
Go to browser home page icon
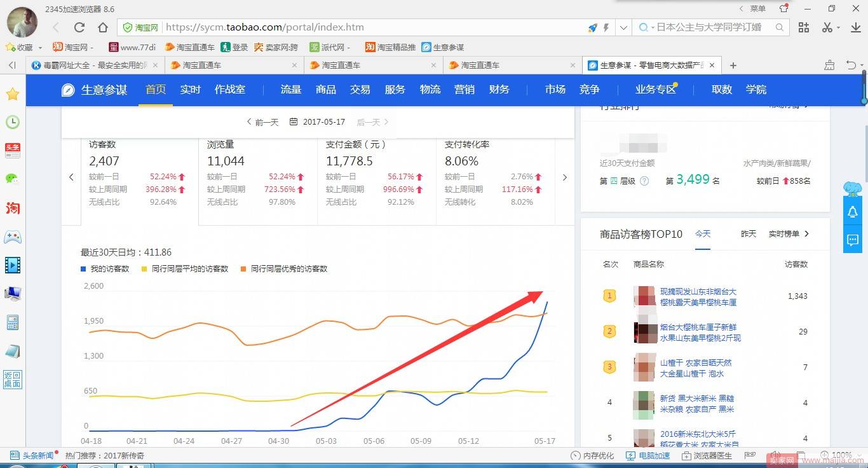103,27
